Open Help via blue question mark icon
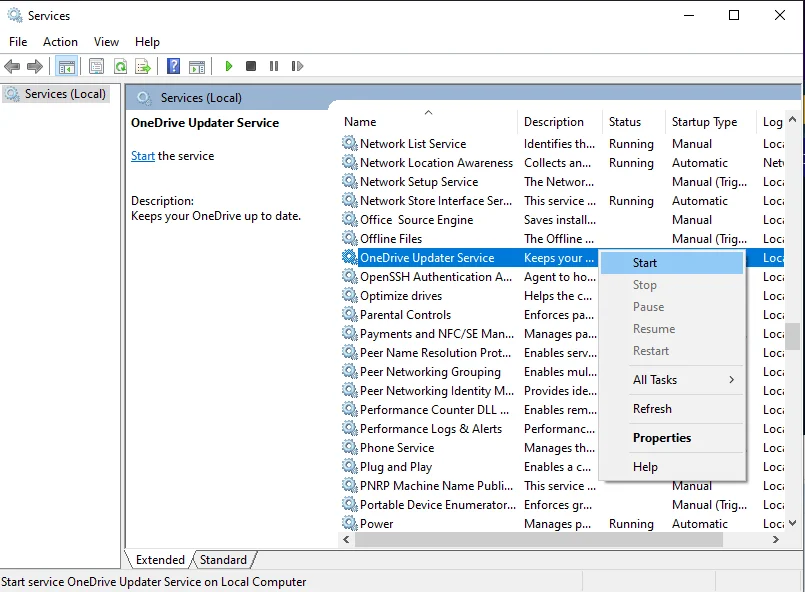 (174, 66)
